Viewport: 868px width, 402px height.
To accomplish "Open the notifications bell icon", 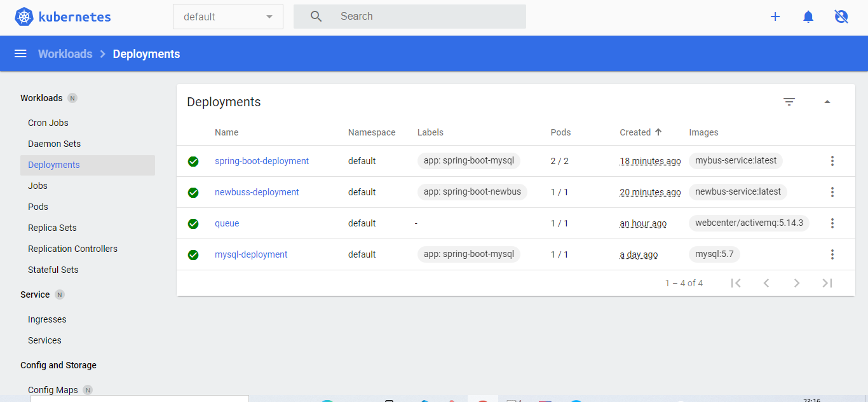I will click(808, 17).
